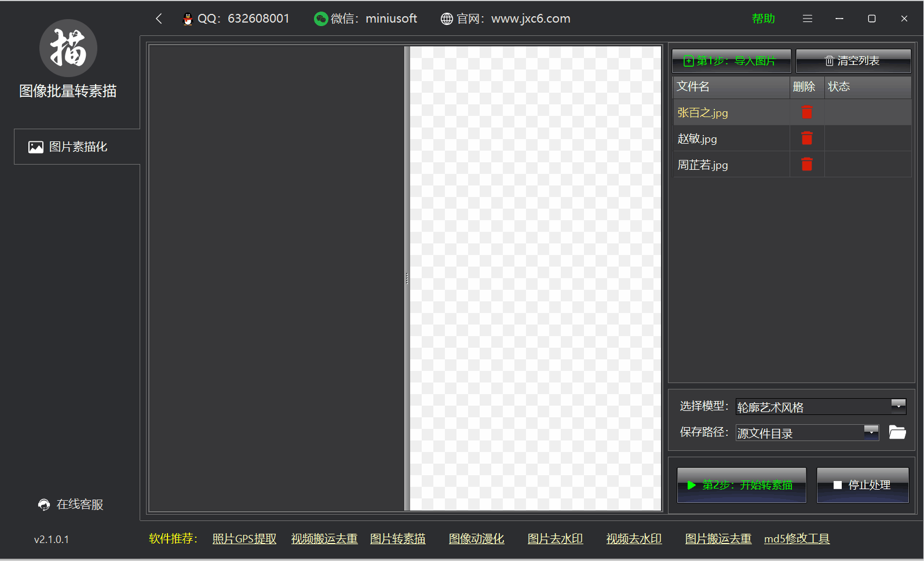Click the splitter handle between preview panes
This screenshot has width=924, height=561.
tap(407, 279)
